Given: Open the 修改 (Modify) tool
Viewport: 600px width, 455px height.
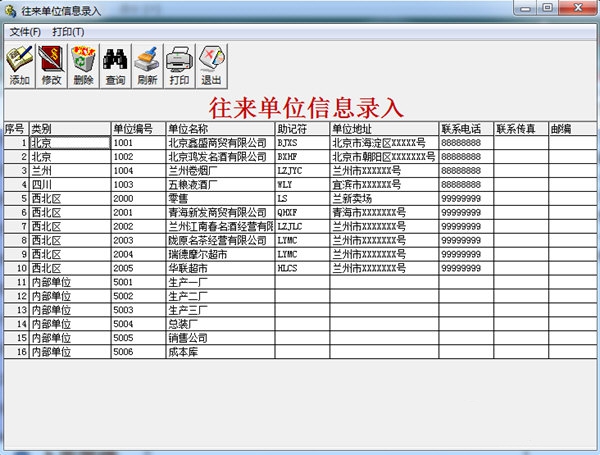Looking at the screenshot, I should (x=51, y=66).
